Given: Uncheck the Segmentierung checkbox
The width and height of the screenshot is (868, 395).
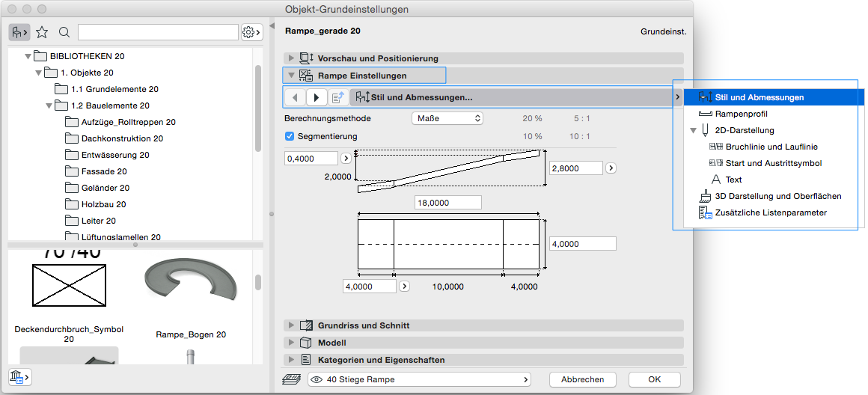Looking at the screenshot, I should 290,136.
